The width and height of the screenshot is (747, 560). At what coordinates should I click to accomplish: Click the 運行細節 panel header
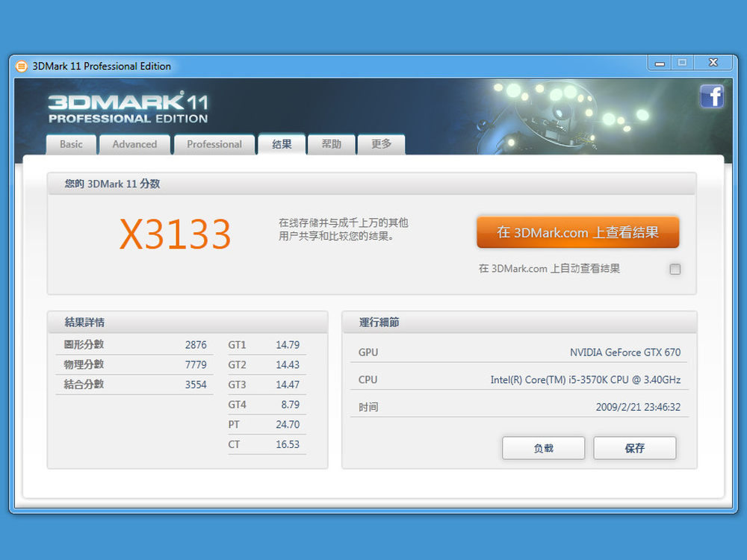click(519, 323)
